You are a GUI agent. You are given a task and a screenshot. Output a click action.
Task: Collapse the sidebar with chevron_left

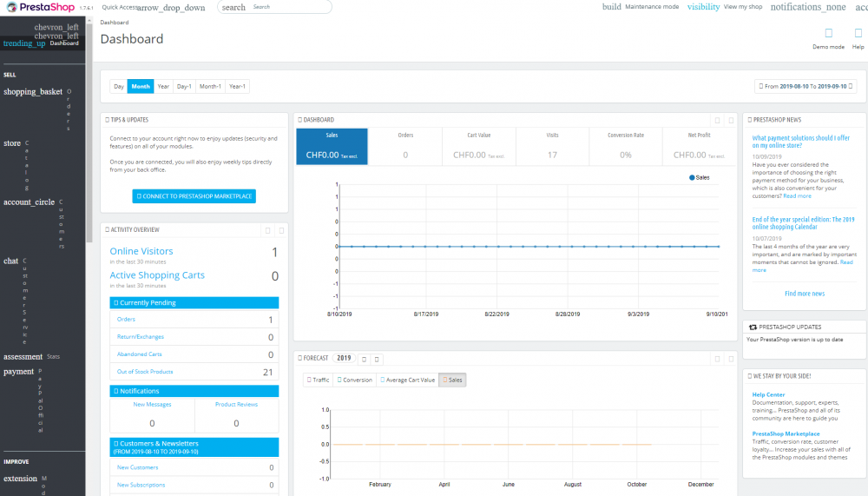point(56,27)
